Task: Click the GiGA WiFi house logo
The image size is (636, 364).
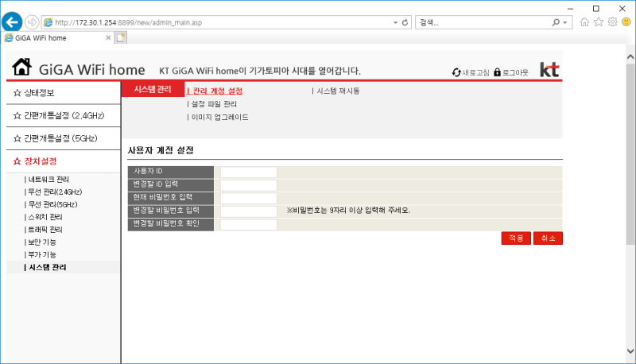Action: (21, 68)
